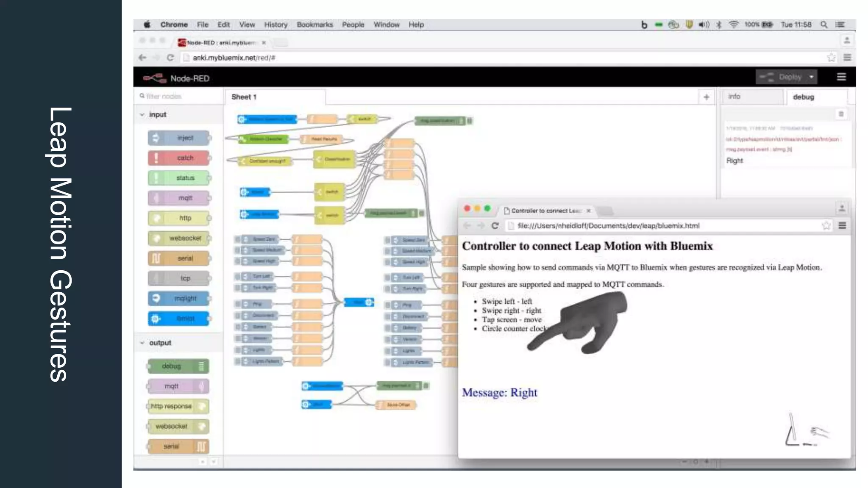Open macOS Spotlight search
This screenshot has width=868, height=488.
[823, 25]
